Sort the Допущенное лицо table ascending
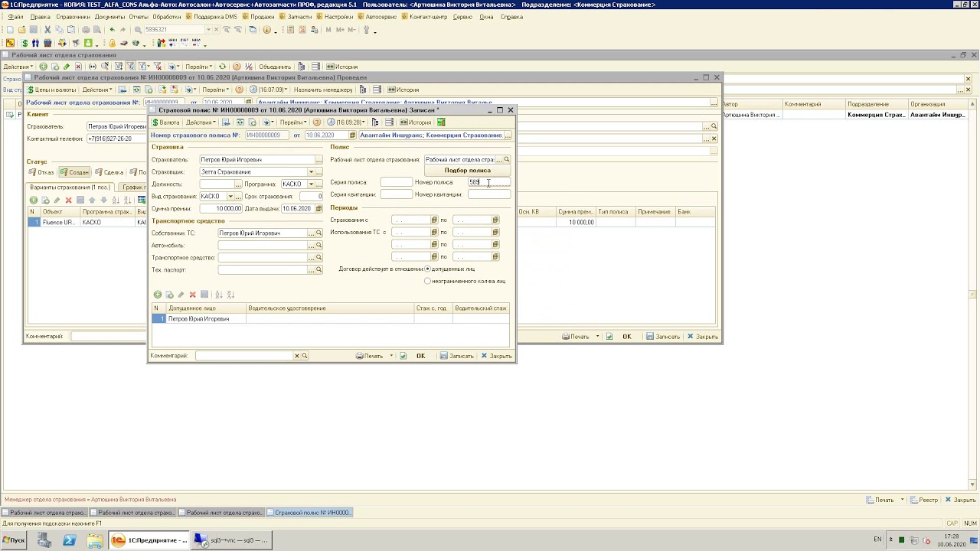 (218, 295)
